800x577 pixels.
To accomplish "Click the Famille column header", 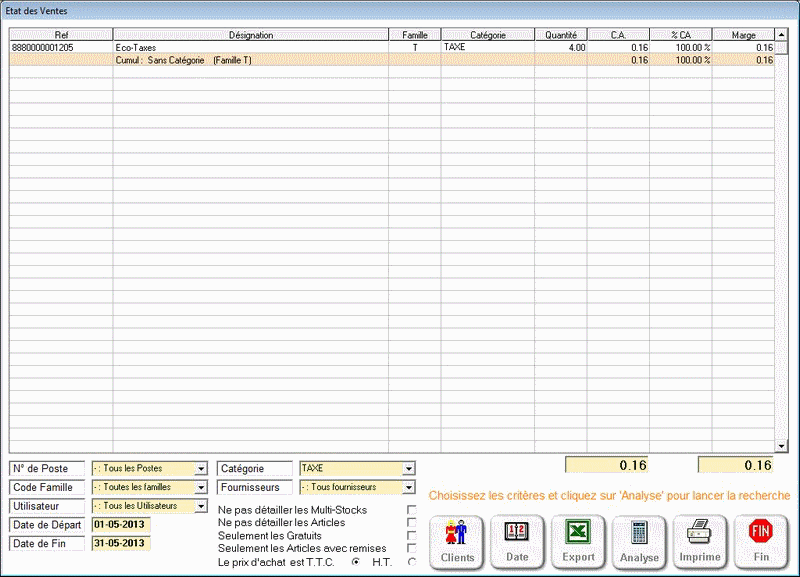I will coord(415,35).
